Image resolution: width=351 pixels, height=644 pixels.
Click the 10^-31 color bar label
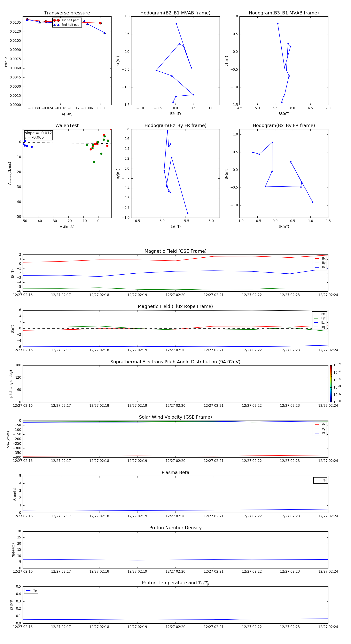(x=337, y=402)
